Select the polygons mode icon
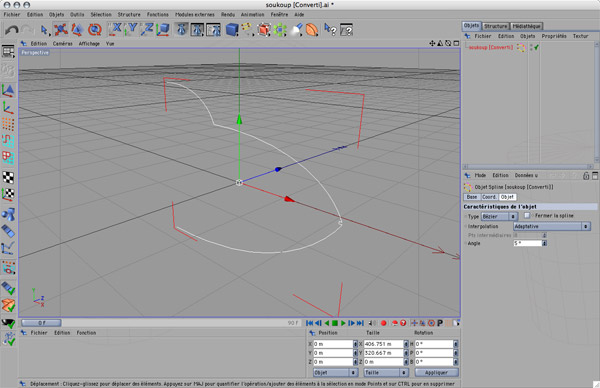The height and width of the screenshot is (388, 600). [8, 157]
